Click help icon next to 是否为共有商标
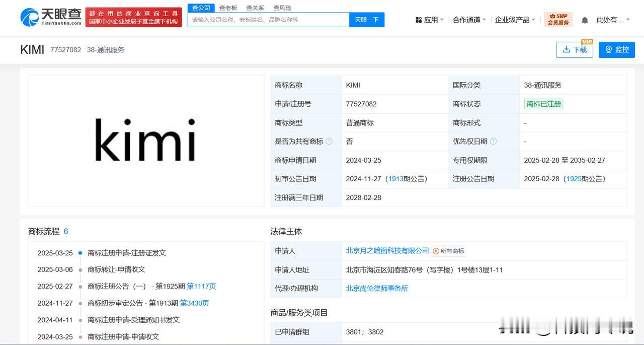 329,142
